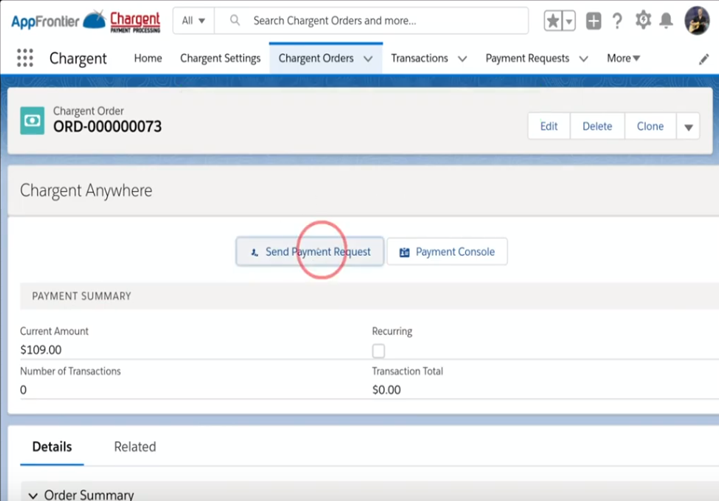The image size is (719, 501).
Task: Click the AppFrontier Chargent logo
Action: click(86, 21)
